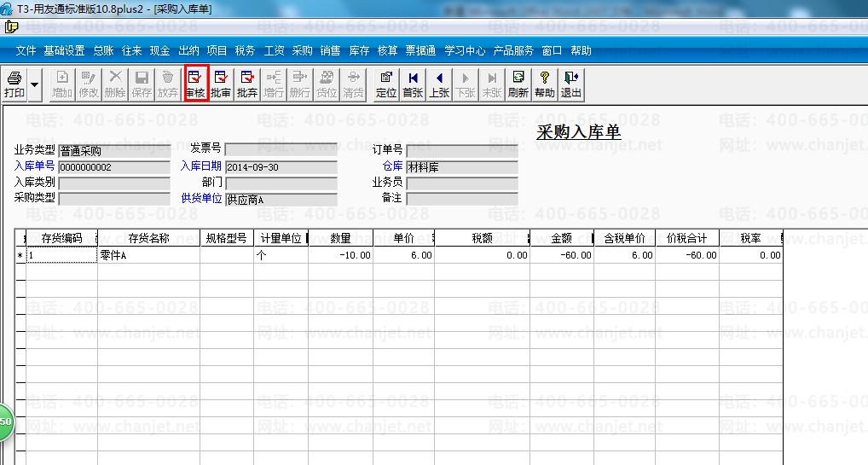Viewport: 868px width, 465px height.
Task: Click the 发票号 input field
Action: point(281,149)
